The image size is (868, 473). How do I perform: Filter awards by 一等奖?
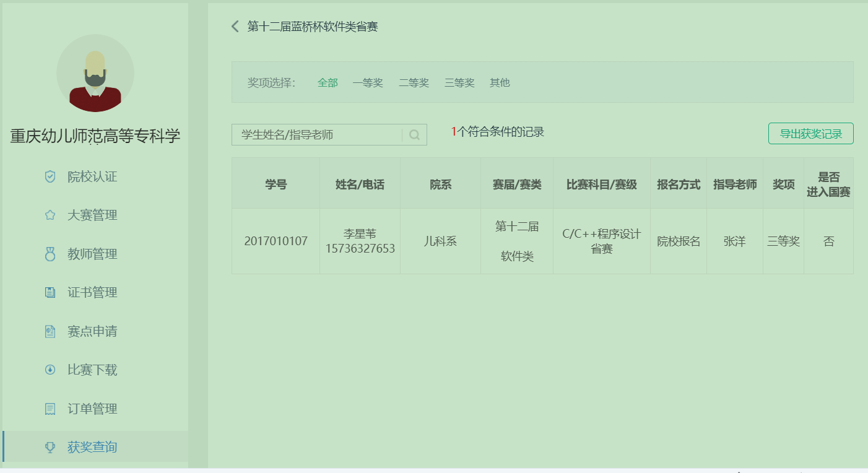point(368,82)
